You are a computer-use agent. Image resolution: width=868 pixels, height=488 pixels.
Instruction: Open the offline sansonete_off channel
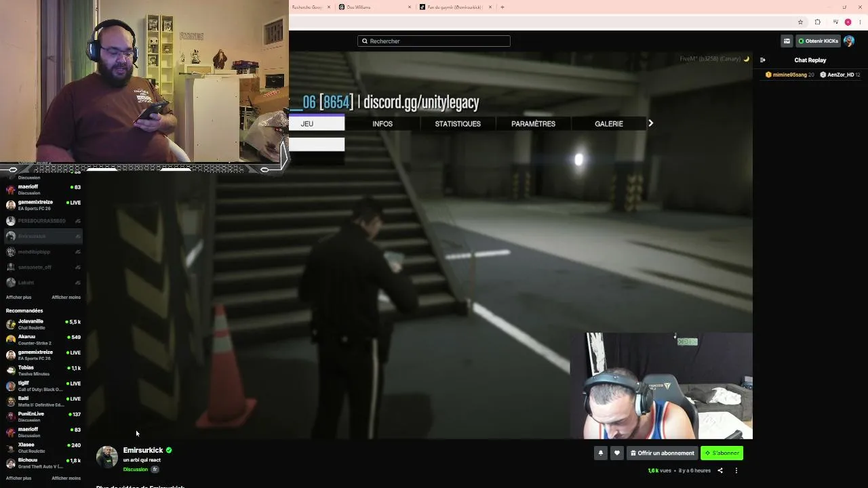(43, 267)
